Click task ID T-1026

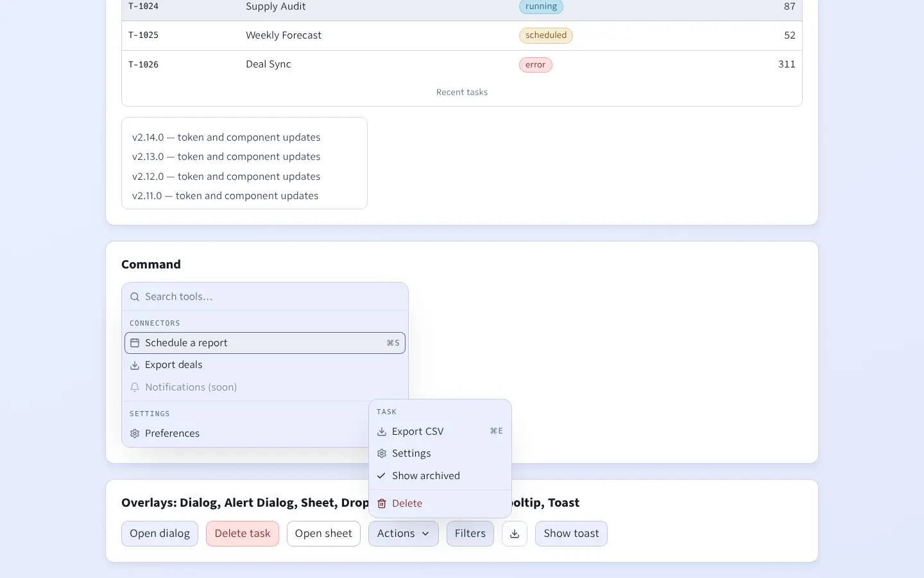coord(143,64)
